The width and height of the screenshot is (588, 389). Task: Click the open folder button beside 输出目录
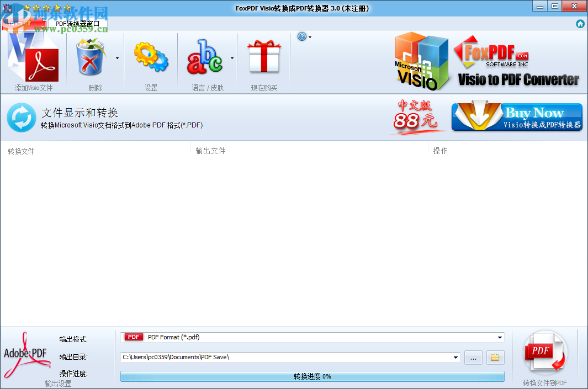click(495, 357)
